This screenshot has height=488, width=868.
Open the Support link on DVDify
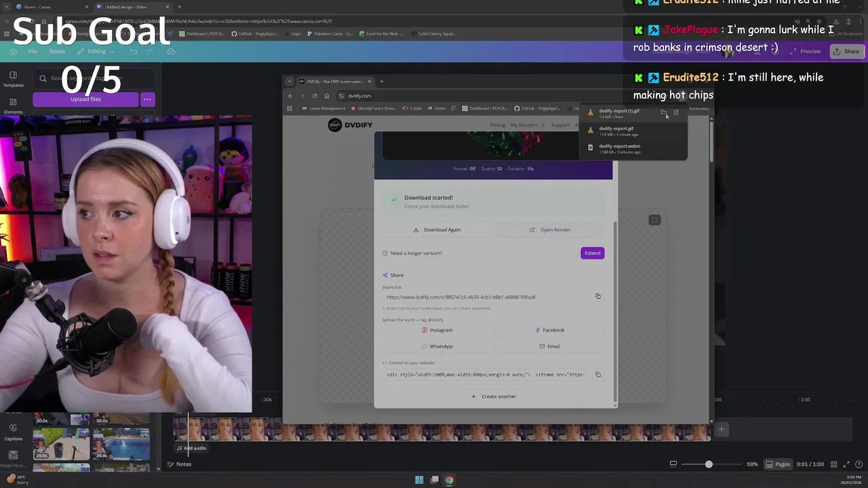pyautogui.click(x=560, y=125)
